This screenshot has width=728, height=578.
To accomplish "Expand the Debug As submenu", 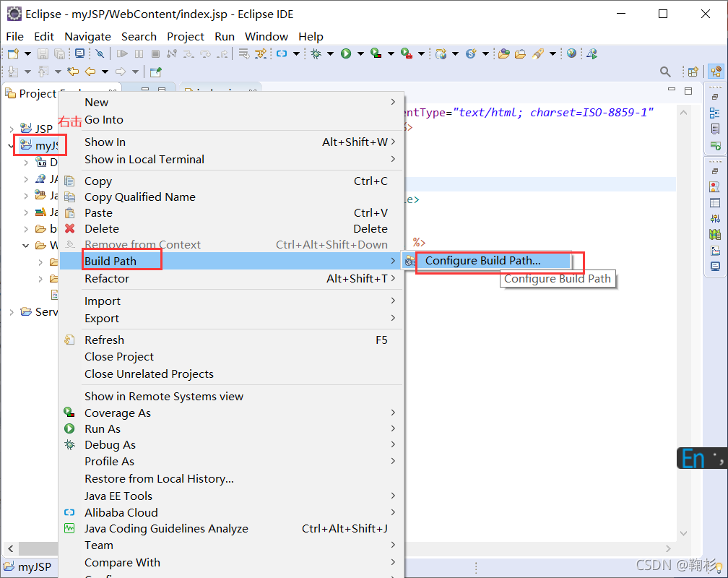I will [393, 444].
